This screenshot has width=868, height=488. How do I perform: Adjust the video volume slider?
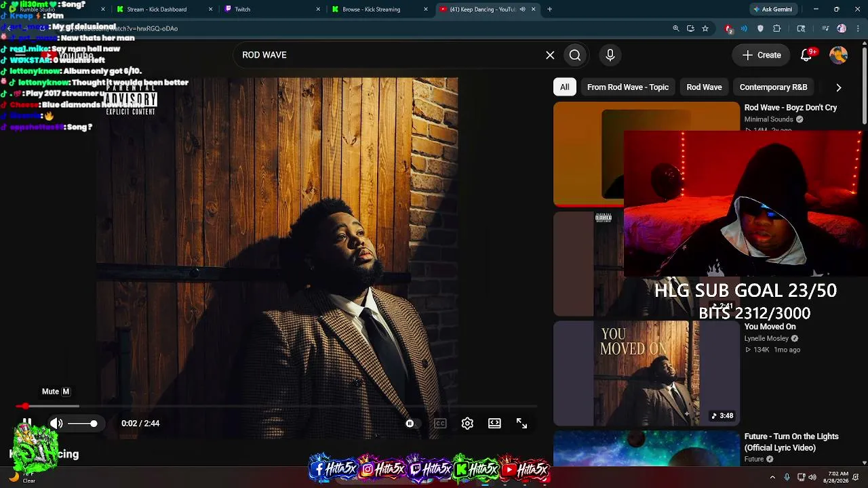click(x=82, y=424)
